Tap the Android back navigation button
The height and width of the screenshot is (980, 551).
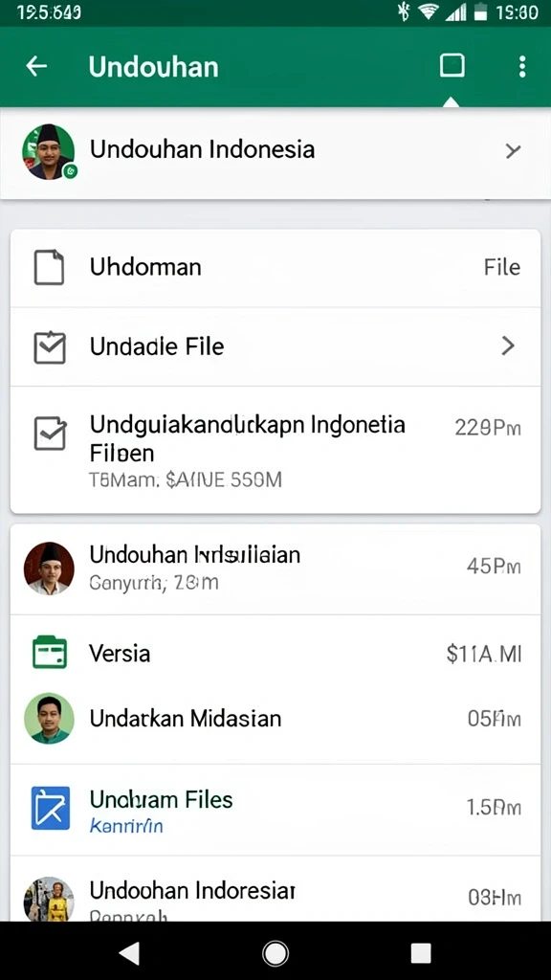tap(129, 953)
